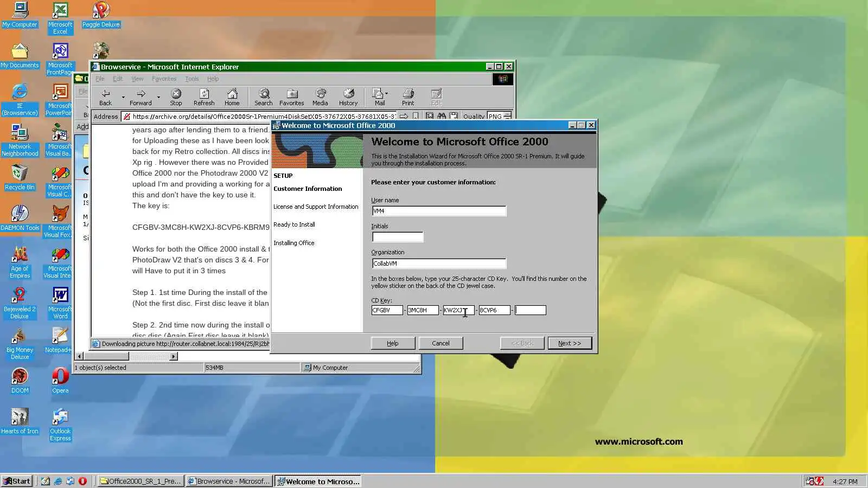Launch Internet Explorer from the Quick Launch bar
The width and height of the screenshot is (868, 488).
(x=58, y=481)
